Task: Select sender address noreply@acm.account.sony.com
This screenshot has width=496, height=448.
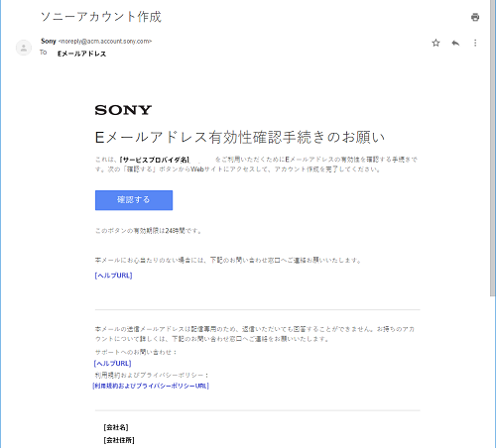Action: click(x=105, y=42)
